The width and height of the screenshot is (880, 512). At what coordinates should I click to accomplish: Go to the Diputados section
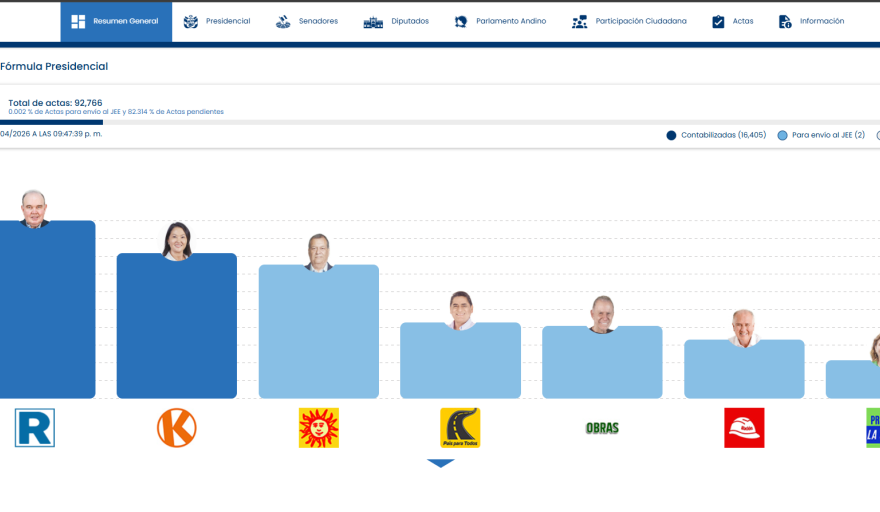[x=397, y=21]
